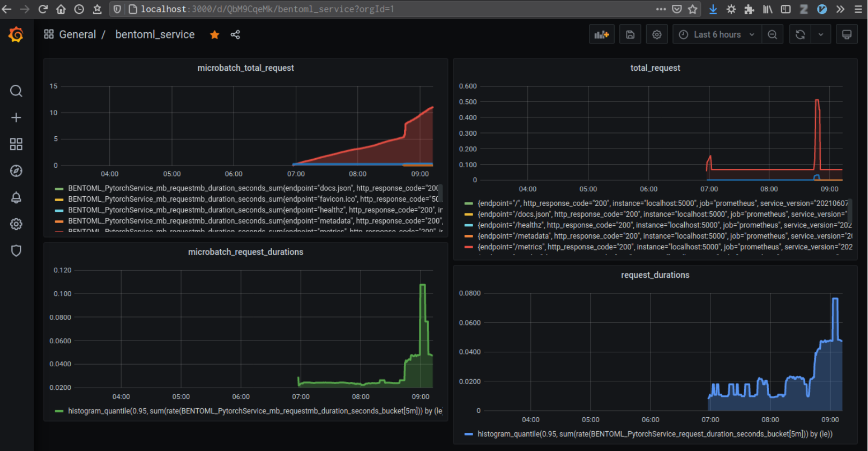
Task: Click the Create plus icon in sidebar
Action: click(x=16, y=117)
